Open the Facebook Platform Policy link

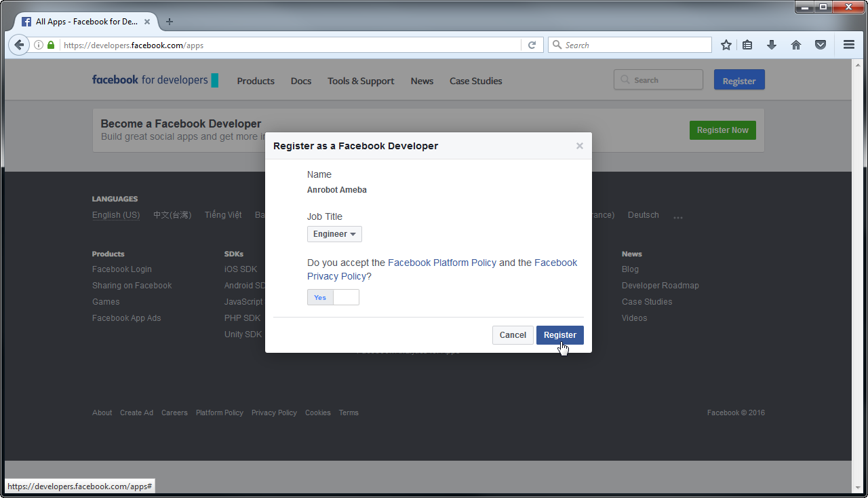click(x=442, y=263)
